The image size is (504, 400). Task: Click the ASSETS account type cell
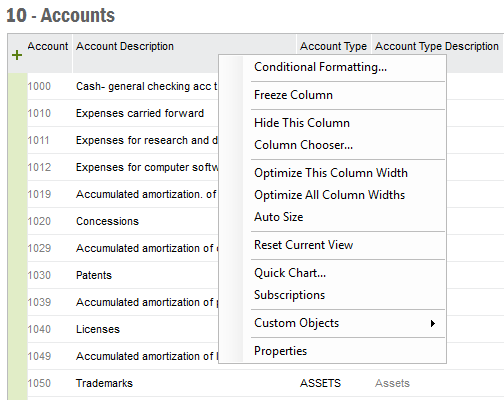320,383
